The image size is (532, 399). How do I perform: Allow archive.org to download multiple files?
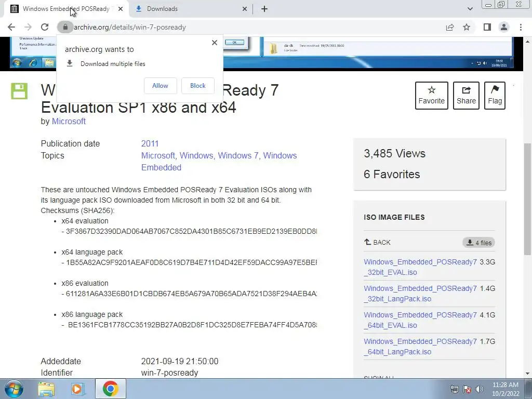click(x=160, y=86)
